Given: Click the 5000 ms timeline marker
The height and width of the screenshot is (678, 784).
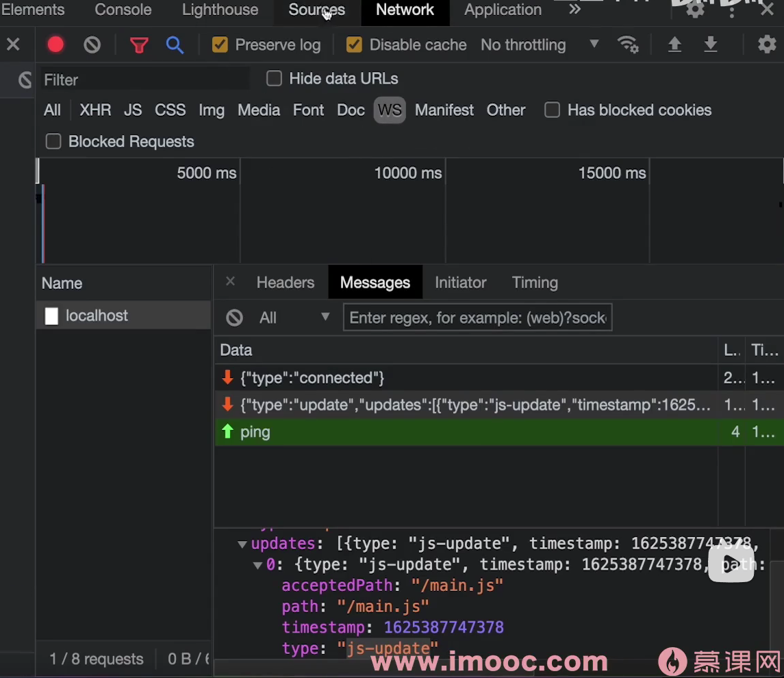Looking at the screenshot, I should pyautogui.click(x=207, y=173).
